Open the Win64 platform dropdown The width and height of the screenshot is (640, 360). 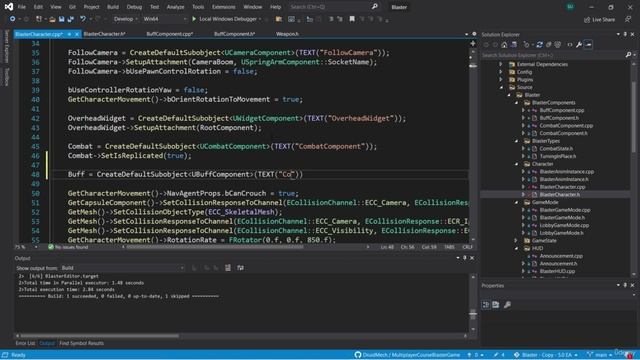[165, 19]
